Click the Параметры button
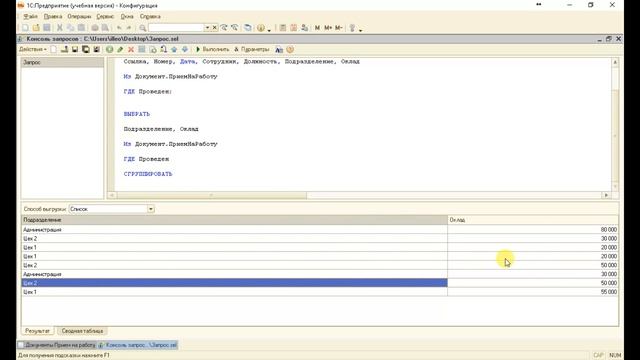This screenshot has width=640, height=360. coord(251,49)
